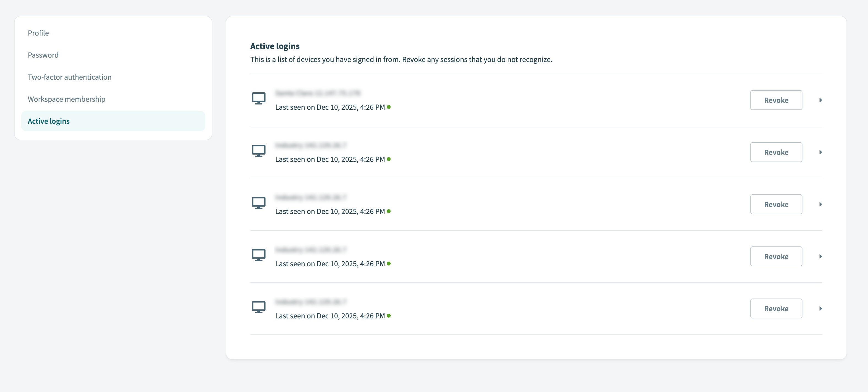Image resolution: width=868 pixels, height=392 pixels.
Task: Click Revoke on the bottom session
Action: pyautogui.click(x=776, y=308)
